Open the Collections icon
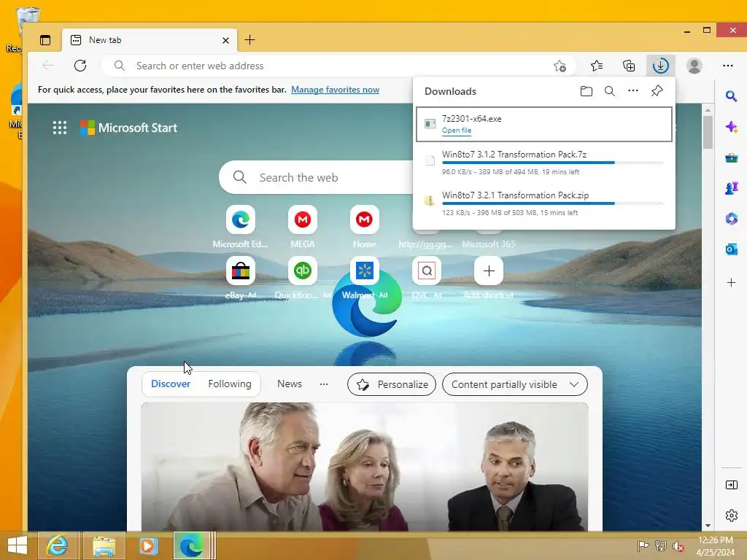This screenshot has height=560, width=747. 629,66
